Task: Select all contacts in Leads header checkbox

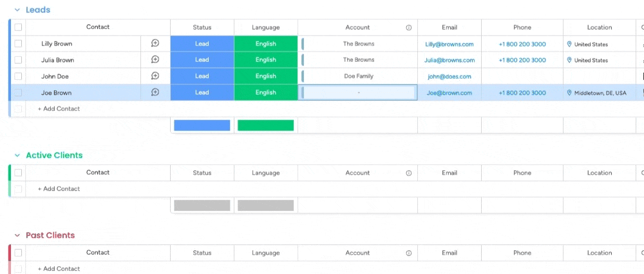Action: [18, 28]
